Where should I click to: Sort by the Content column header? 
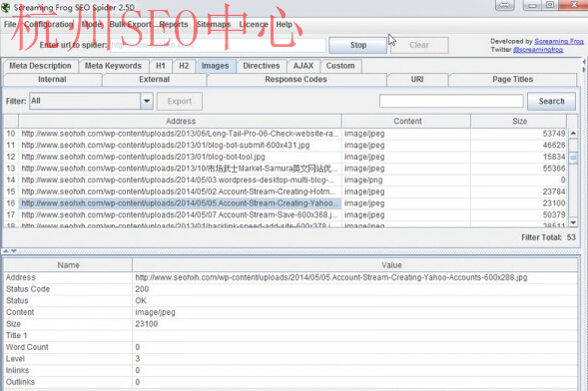click(x=407, y=122)
